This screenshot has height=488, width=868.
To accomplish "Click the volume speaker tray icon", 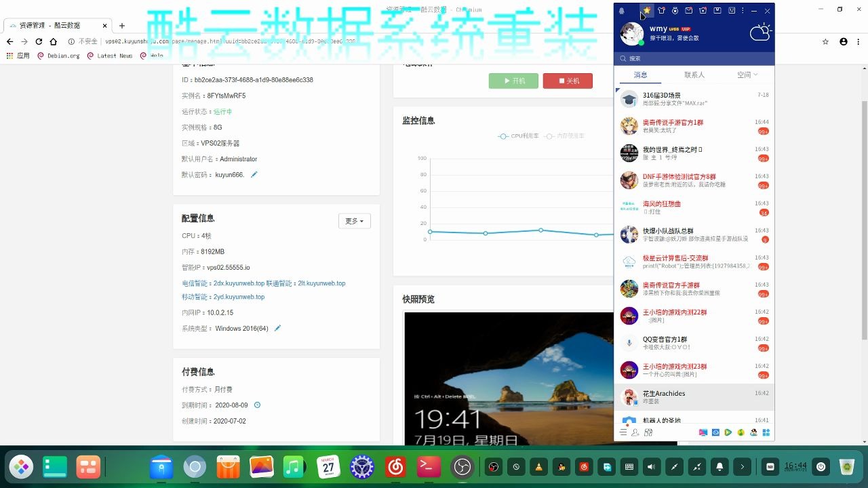I will (x=652, y=466).
